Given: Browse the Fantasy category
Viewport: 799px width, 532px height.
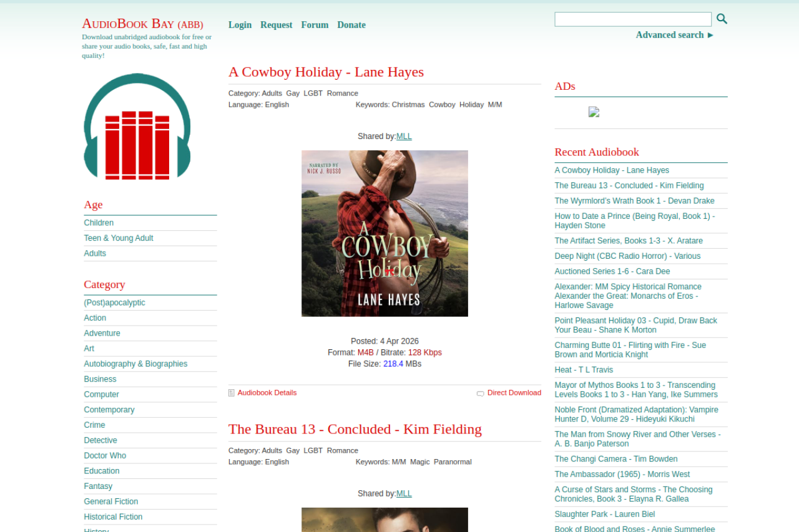Looking at the screenshot, I should pos(98,486).
